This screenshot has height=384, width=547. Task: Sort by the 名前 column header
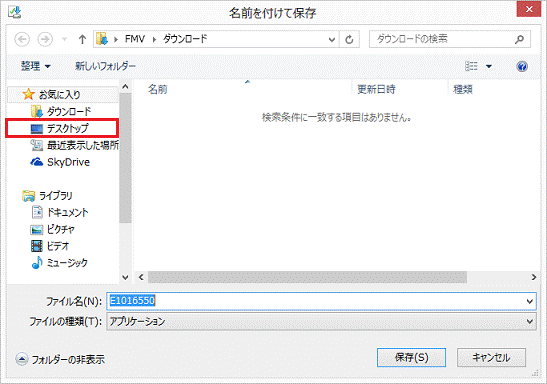[158, 89]
